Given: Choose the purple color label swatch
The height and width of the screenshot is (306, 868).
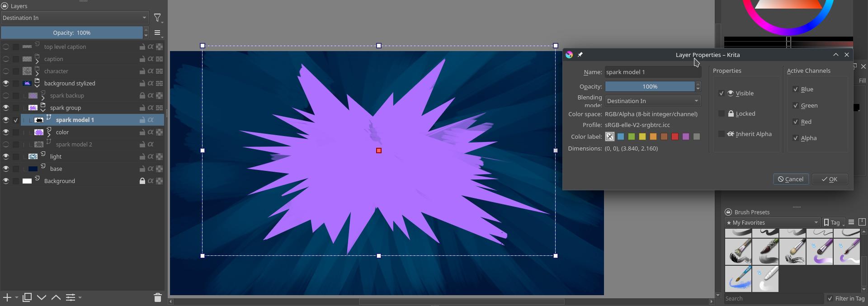Looking at the screenshot, I should click(x=686, y=137).
